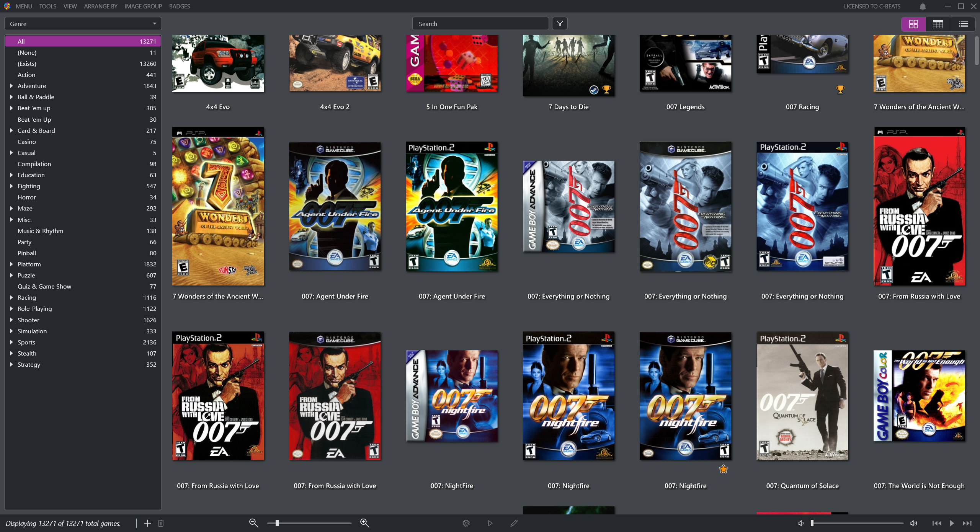This screenshot has height=532, width=980.
Task: Click the star badge under 007: Nightfire GameCube
Action: (723, 469)
